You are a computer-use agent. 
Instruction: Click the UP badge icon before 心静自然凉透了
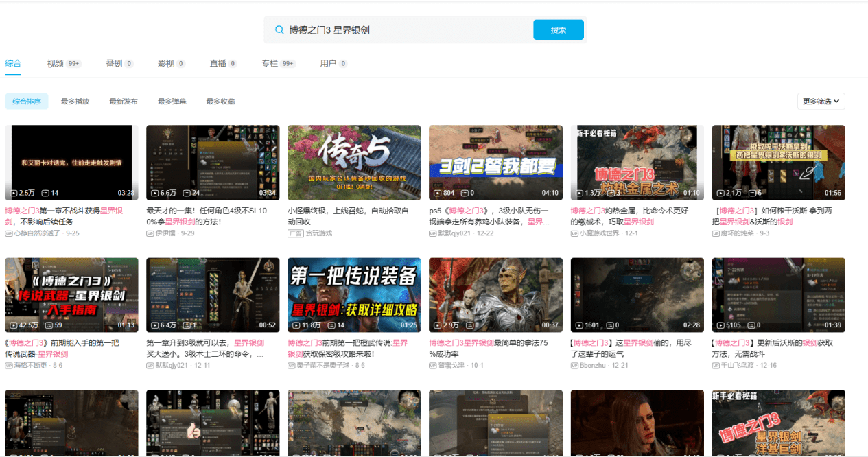point(8,233)
